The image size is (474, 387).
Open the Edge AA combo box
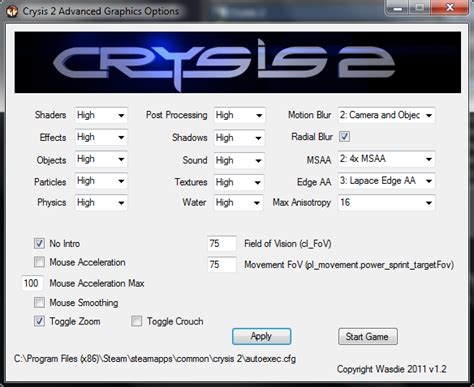387,181
